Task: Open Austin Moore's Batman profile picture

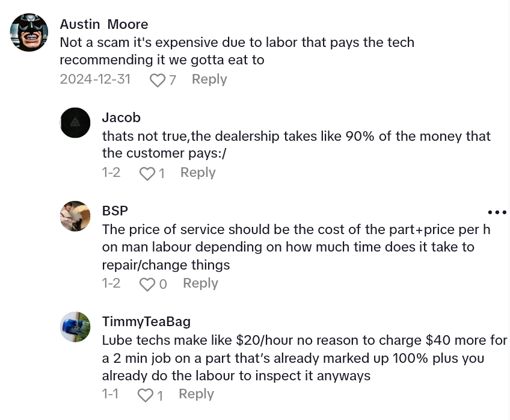Action: (x=29, y=32)
